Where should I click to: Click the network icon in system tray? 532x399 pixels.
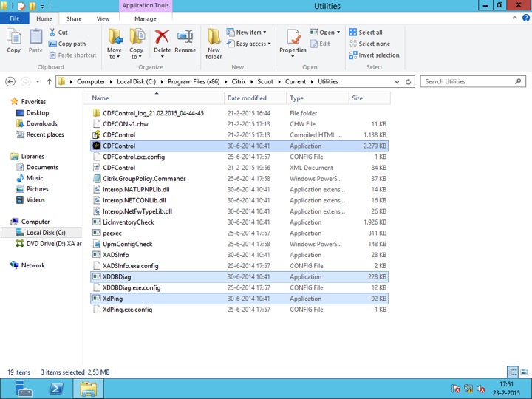pyautogui.click(x=468, y=389)
